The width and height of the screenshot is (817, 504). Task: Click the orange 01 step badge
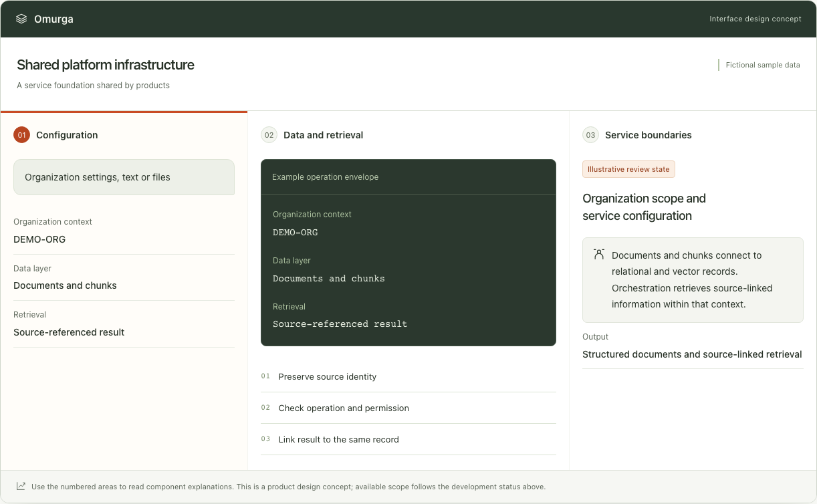21,135
